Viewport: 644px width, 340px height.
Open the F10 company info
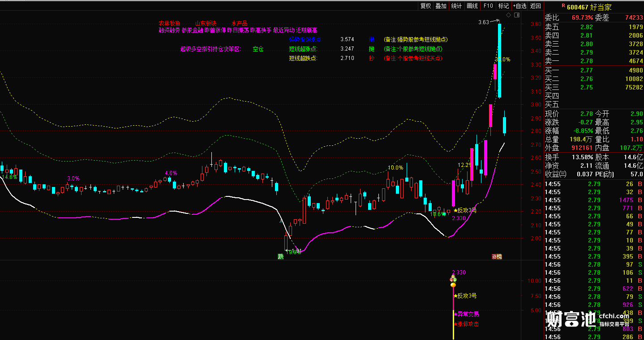(488, 6)
